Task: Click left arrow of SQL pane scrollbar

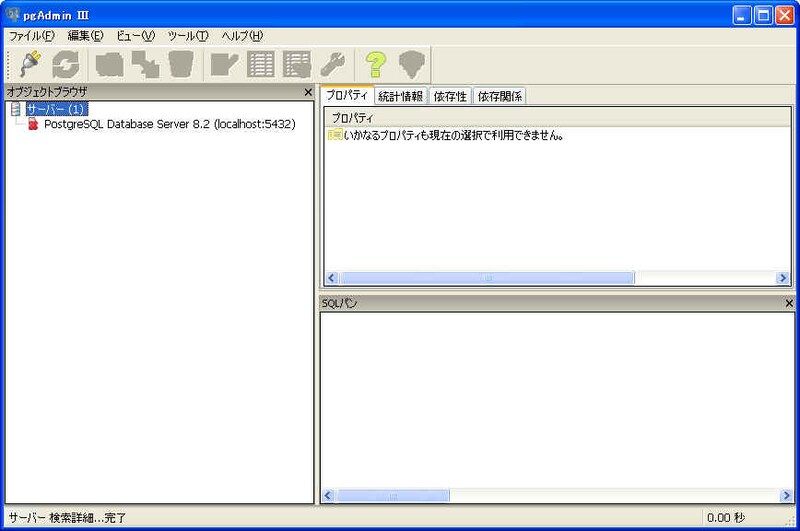Action: tap(328, 495)
